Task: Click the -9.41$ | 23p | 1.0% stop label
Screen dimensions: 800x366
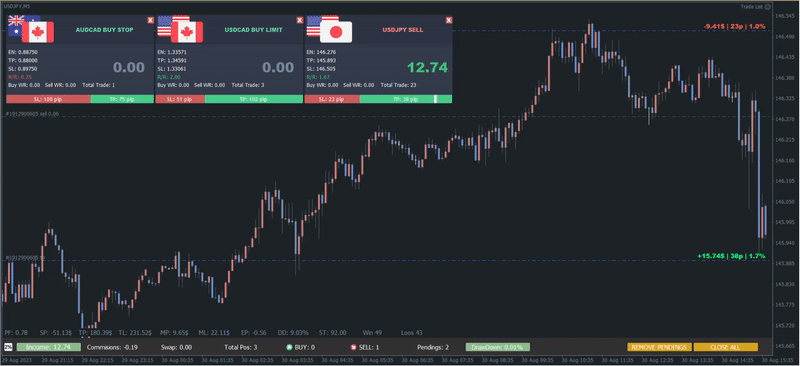Action: (734, 26)
